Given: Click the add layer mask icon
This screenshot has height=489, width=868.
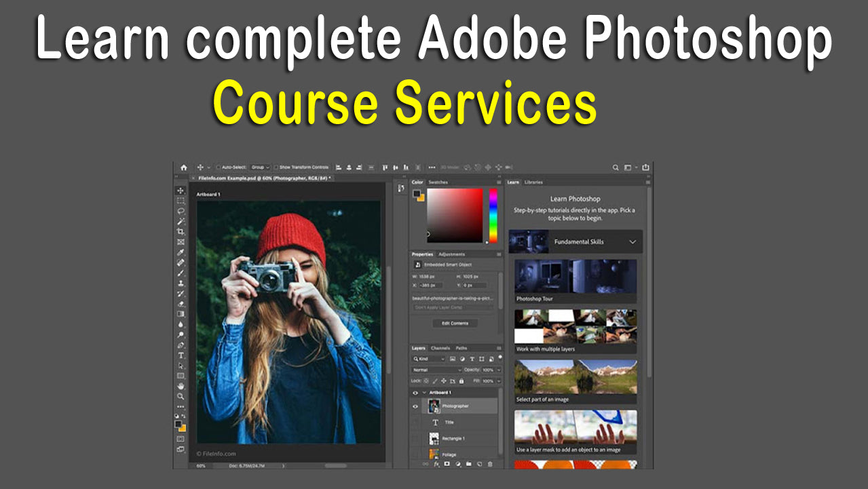Looking at the screenshot, I should 447,464.
